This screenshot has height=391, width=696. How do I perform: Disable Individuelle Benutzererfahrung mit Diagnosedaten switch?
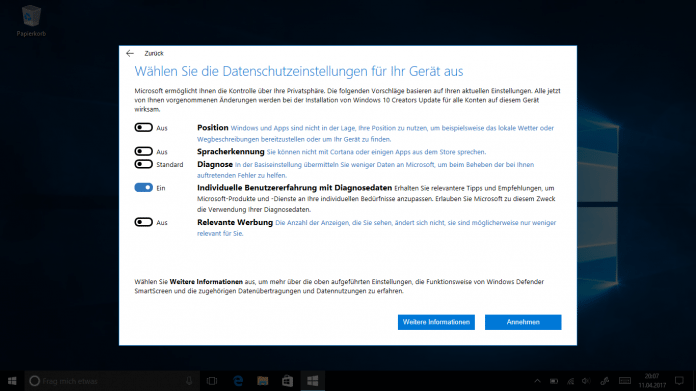143,188
